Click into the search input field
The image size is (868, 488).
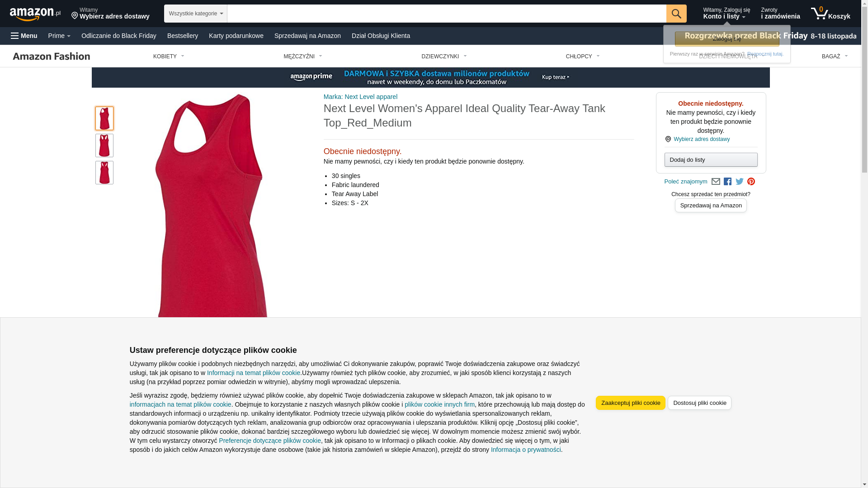click(x=447, y=14)
